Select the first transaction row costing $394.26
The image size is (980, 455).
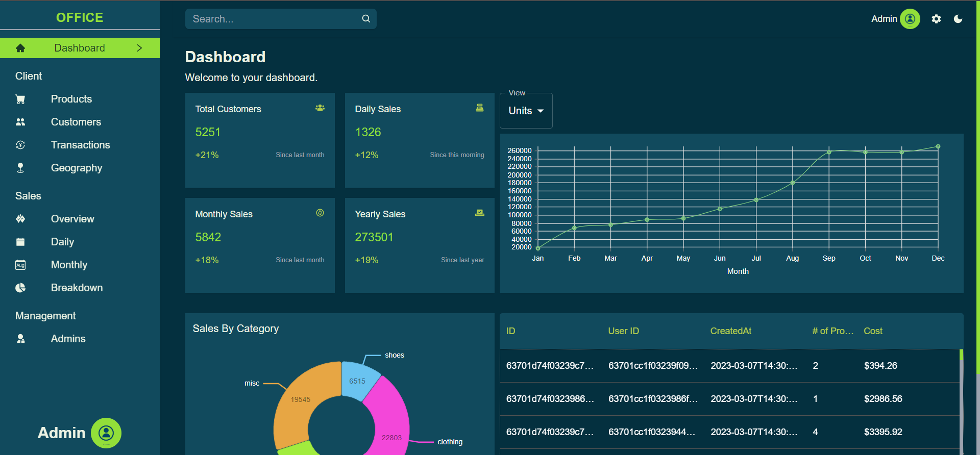pos(730,366)
